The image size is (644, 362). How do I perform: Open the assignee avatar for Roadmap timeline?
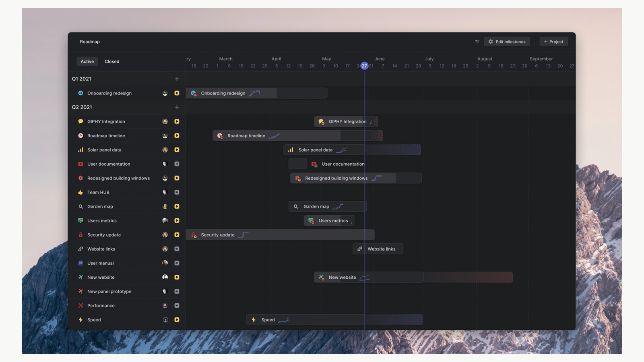tap(165, 136)
